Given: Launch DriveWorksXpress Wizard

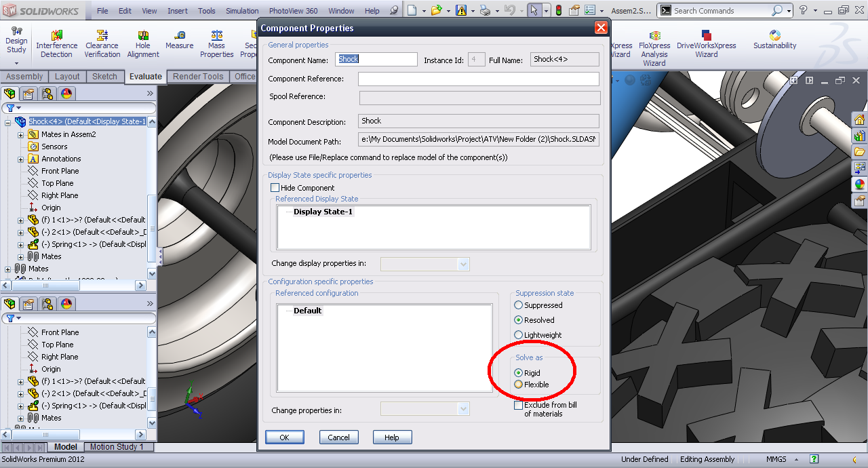Looking at the screenshot, I should point(707,44).
